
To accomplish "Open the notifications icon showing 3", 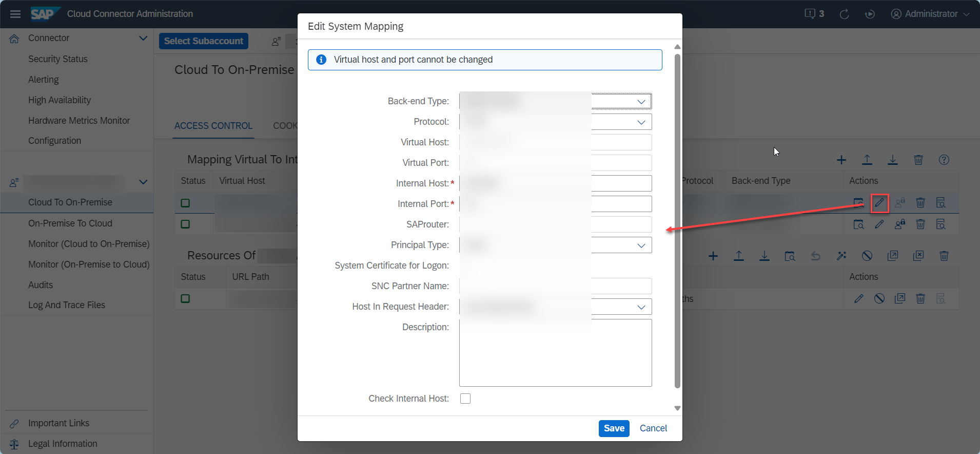I will pyautogui.click(x=814, y=14).
